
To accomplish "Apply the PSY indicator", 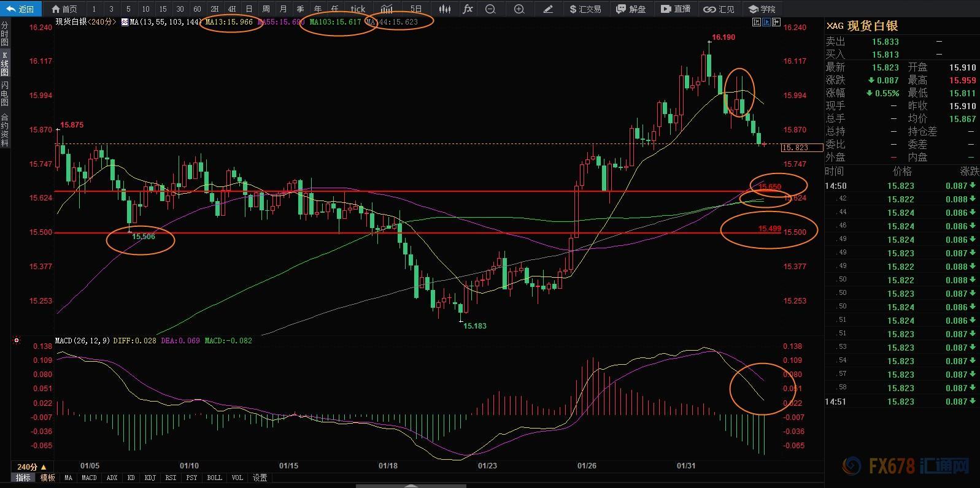I will pyautogui.click(x=191, y=478).
